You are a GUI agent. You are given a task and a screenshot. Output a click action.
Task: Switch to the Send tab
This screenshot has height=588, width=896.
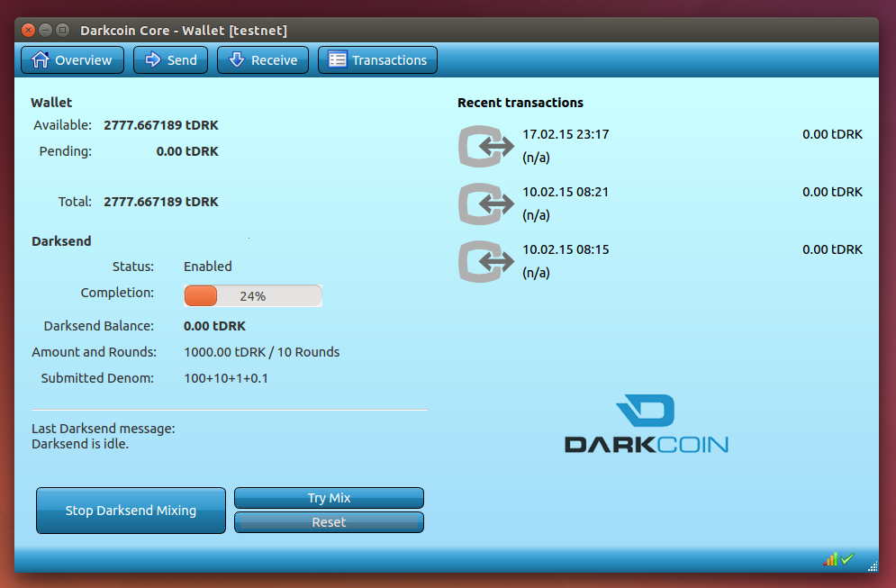(x=170, y=60)
